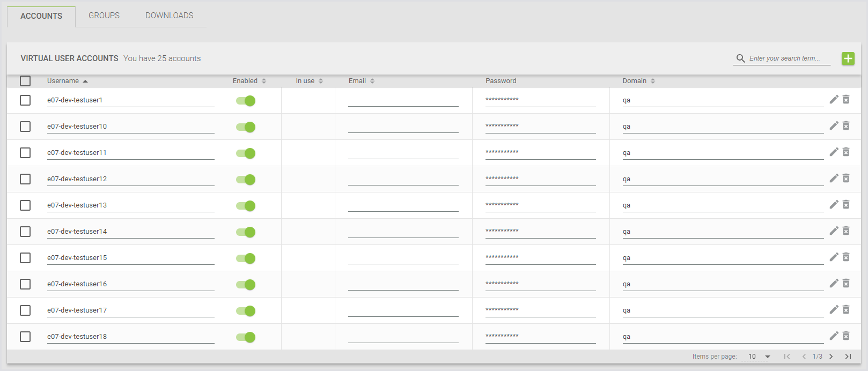Sort table by Domain column
The width and height of the screenshot is (868, 371).
639,81
